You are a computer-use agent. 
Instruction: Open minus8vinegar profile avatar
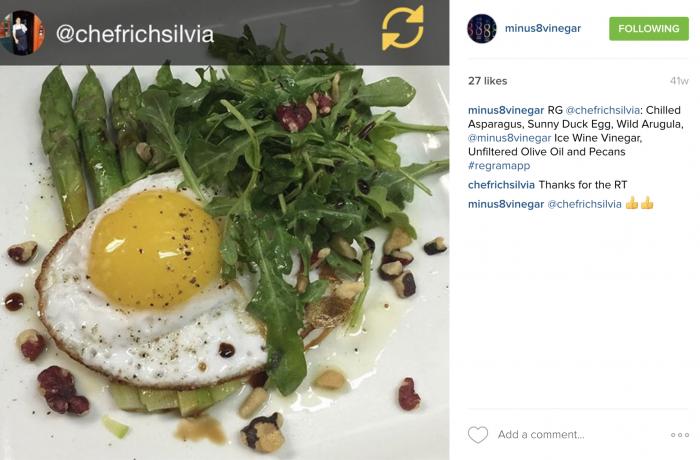[x=481, y=29]
